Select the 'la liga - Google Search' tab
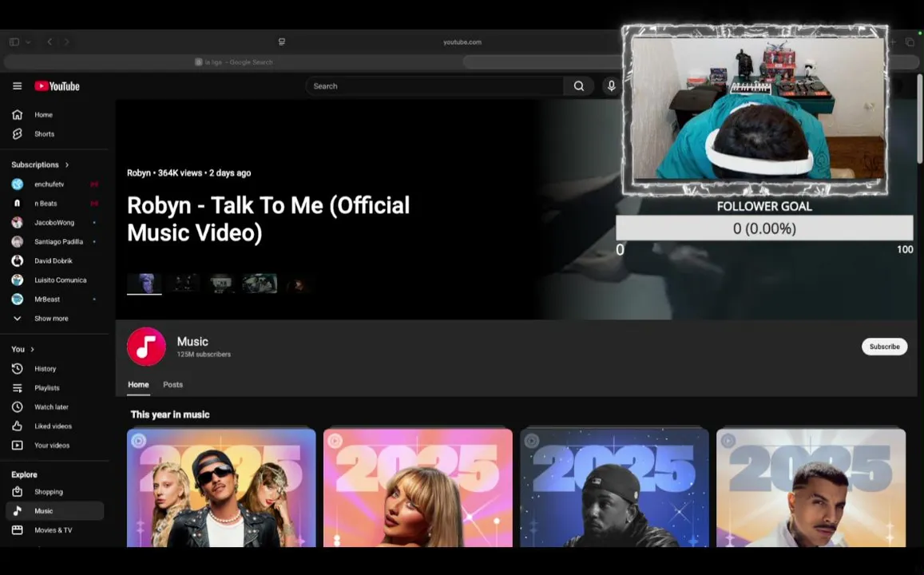 (x=233, y=61)
